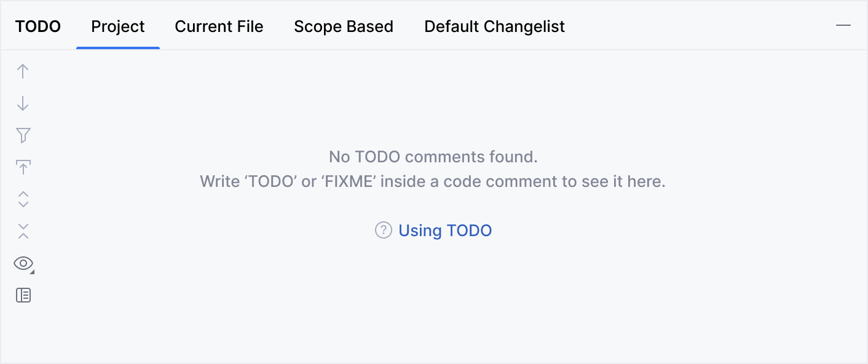
Task: Click the 'No TODO comments found.' message
Action: pyautogui.click(x=433, y=157)
